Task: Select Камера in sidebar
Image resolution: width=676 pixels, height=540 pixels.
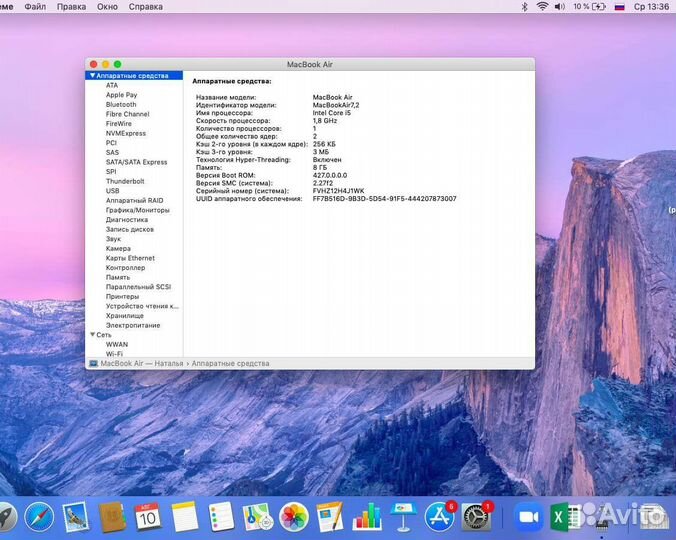Action: pos(118,248)
